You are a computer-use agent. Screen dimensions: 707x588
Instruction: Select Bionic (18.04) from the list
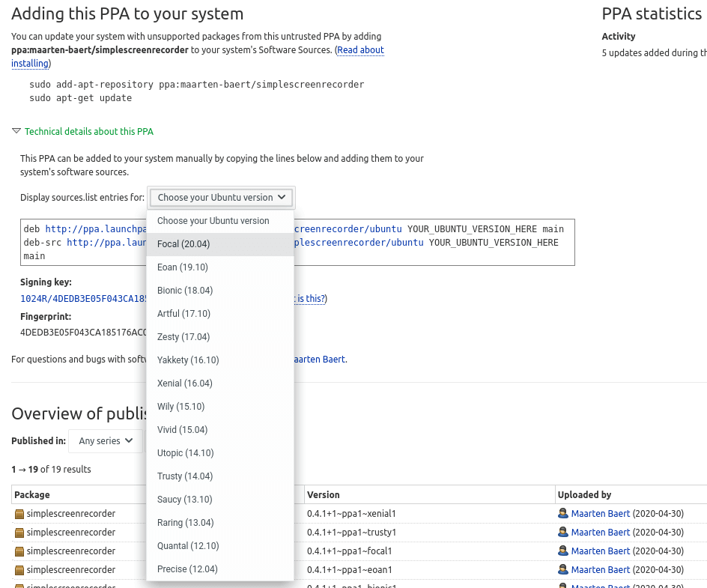coord(185,291)
